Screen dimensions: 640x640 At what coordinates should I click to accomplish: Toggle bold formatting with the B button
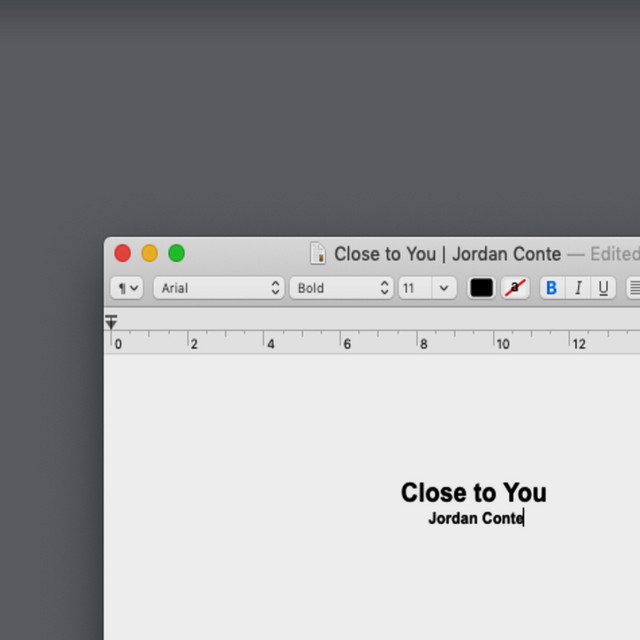click(552, 288)
